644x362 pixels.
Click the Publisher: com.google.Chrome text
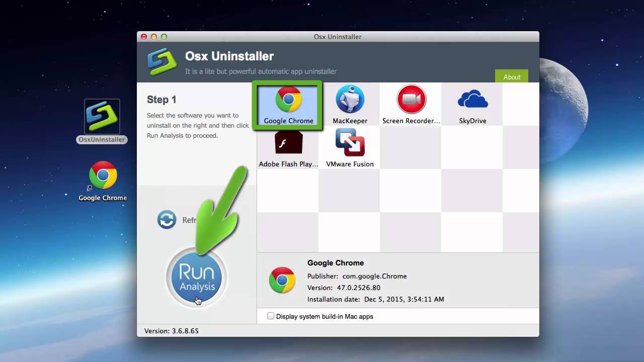click(357, 276)
